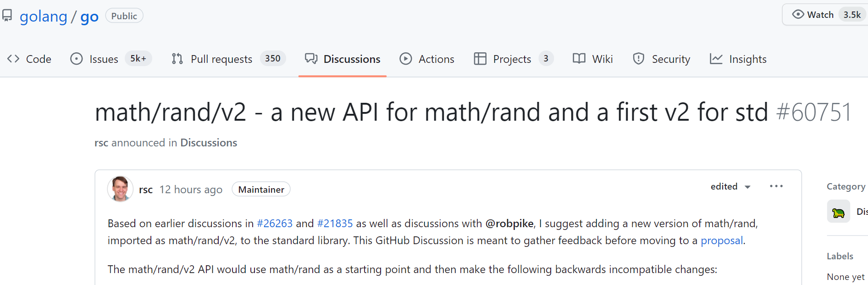This screenshot has width=868, height=285.
Task: Click the Actions play icon
Action: (405, 59)
